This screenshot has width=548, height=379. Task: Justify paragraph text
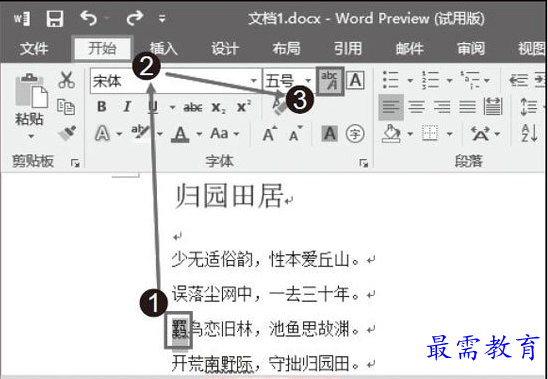pos(468,107)
